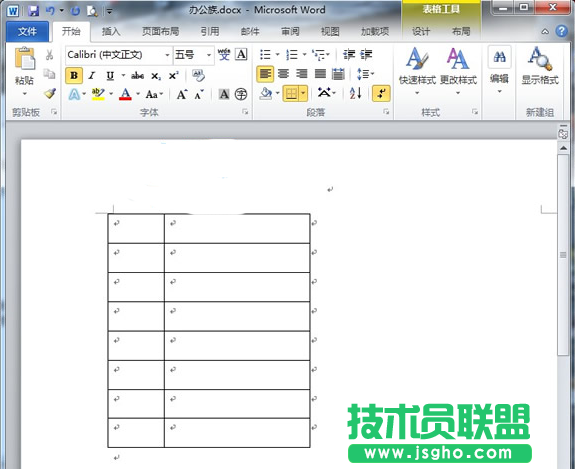Grow the font size

tap(182, 95)
